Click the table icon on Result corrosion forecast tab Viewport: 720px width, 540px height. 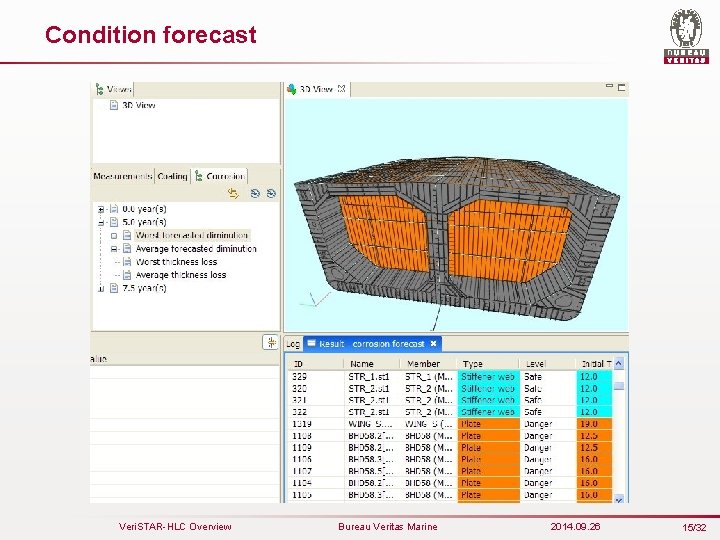click(x=312, y=343)
